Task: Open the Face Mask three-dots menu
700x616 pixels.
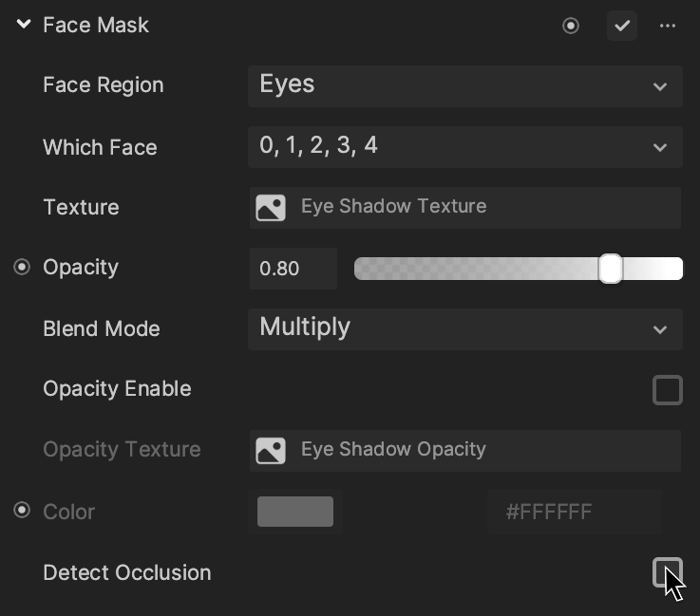Action: (668, 26)
